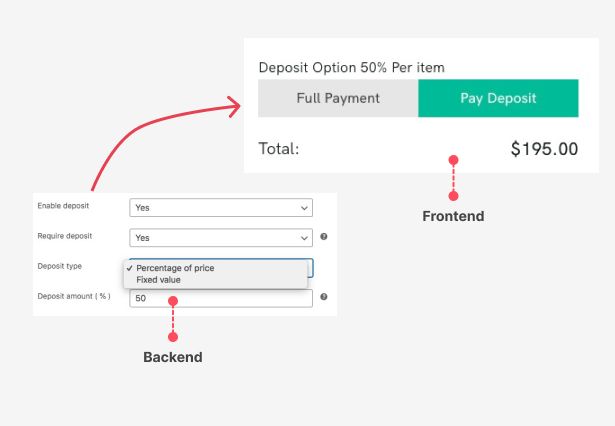The width and height of the screenshot is (615, 426).
Task: Open the Enable deposit dropdown
Action: coord(221,208)
